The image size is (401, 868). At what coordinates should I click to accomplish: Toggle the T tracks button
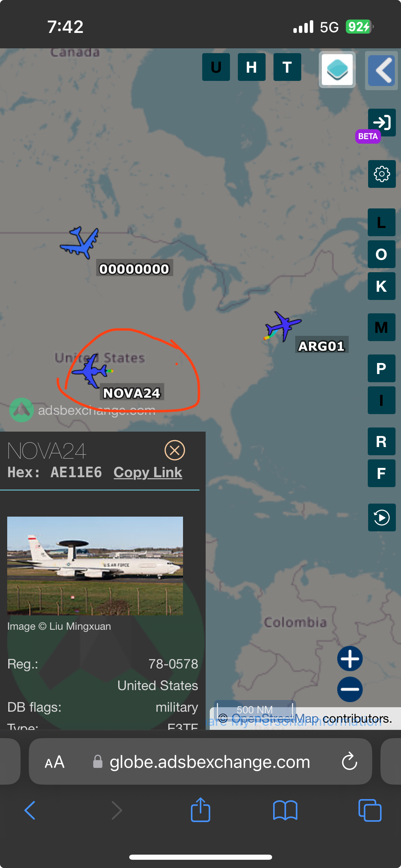click(287, 67)
